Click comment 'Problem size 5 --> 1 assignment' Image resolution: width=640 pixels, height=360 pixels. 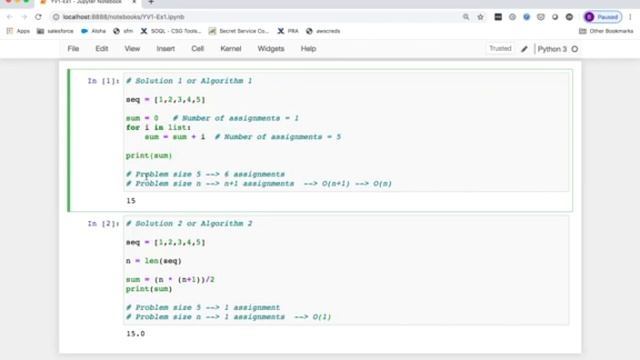[203, 307]
